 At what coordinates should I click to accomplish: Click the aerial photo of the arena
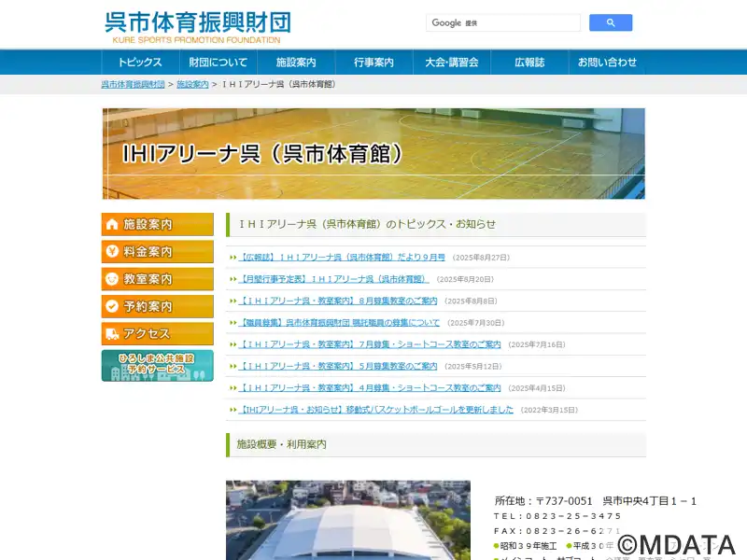coord(347,520)
